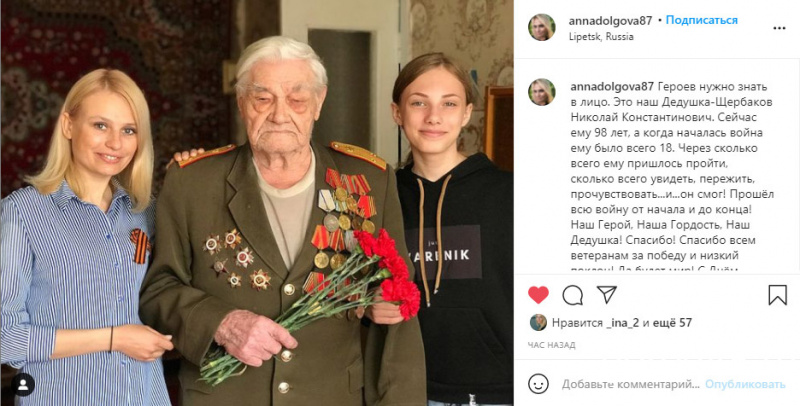Click the tagged people icon on photo
The image size is (800, 406).
23,385
